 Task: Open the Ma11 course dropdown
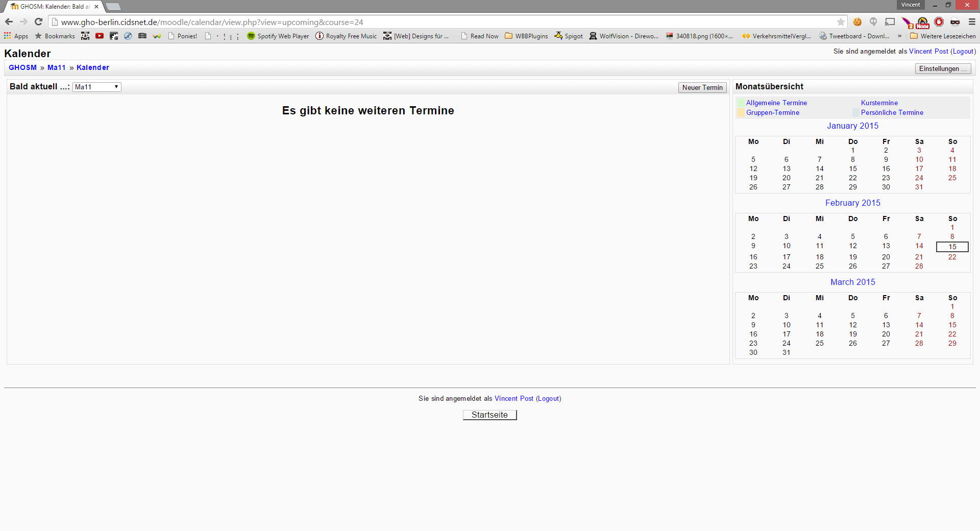click(96, 87)
